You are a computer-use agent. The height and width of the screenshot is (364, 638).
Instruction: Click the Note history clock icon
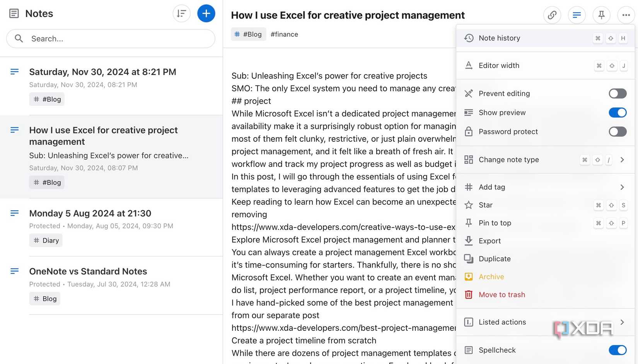[469, 38]
